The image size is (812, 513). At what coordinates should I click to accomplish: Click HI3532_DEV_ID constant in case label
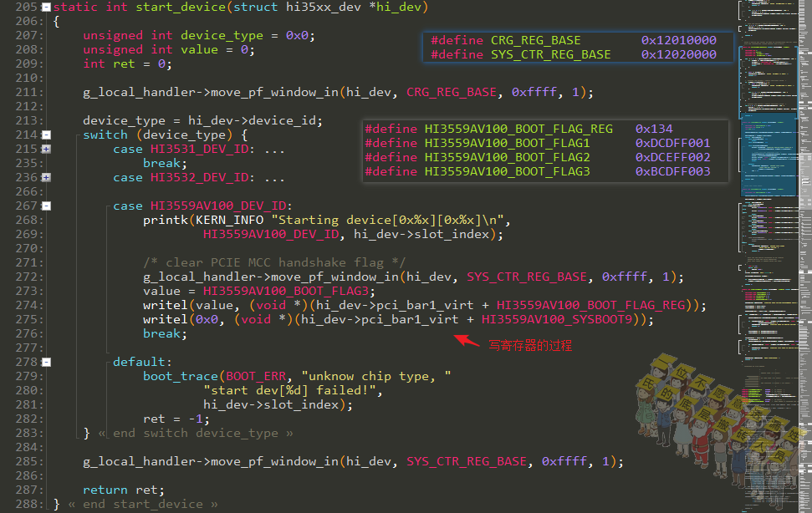tap(199, 177)
